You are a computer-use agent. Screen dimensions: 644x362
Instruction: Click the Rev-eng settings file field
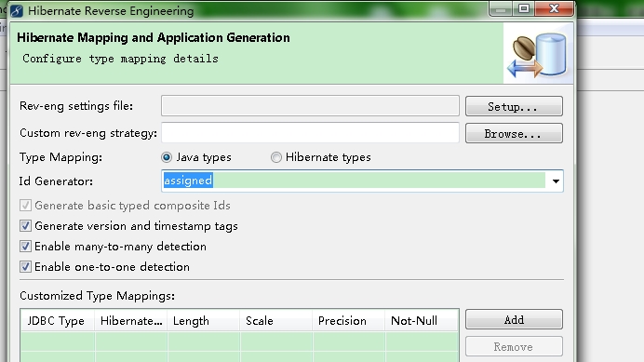310,106
